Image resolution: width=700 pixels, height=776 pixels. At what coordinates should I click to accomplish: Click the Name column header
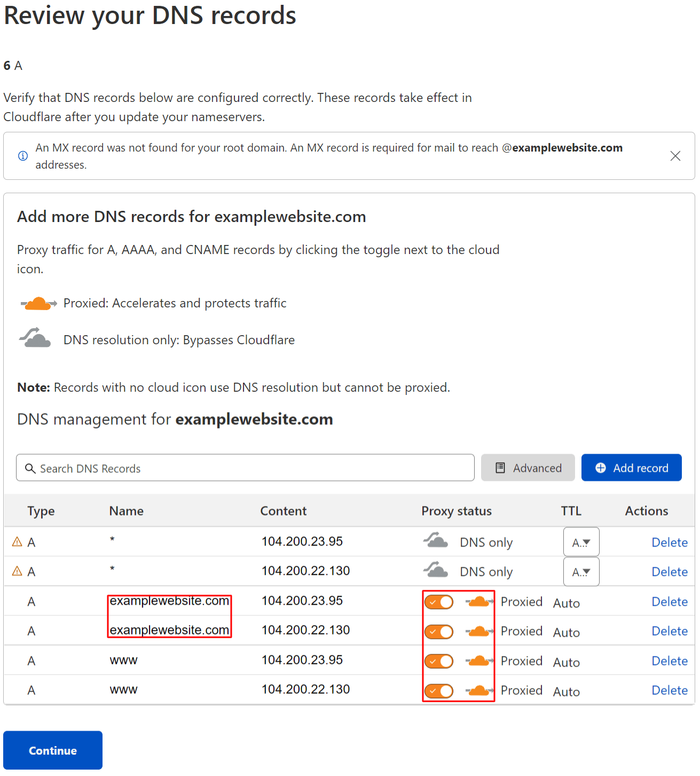[127, 511]
